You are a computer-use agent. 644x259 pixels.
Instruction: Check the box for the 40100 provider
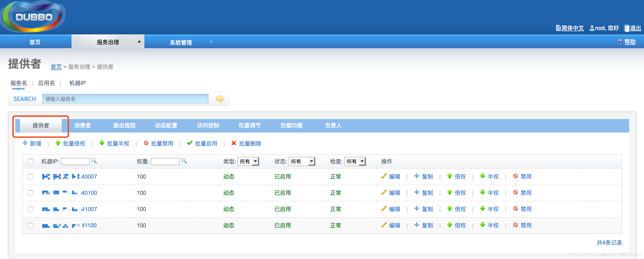pos(30,193)
